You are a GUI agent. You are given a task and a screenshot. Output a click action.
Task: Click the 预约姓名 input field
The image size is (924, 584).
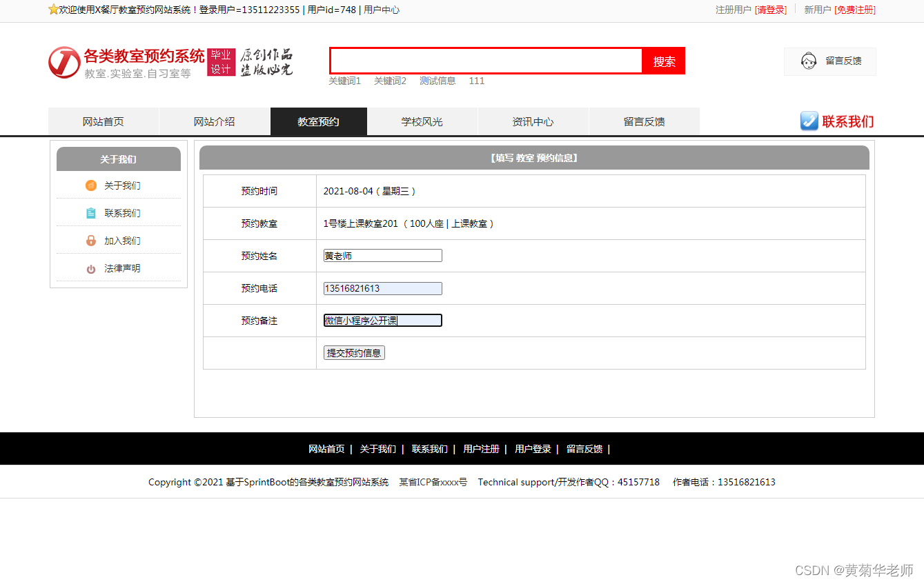(x=382, y=255)
